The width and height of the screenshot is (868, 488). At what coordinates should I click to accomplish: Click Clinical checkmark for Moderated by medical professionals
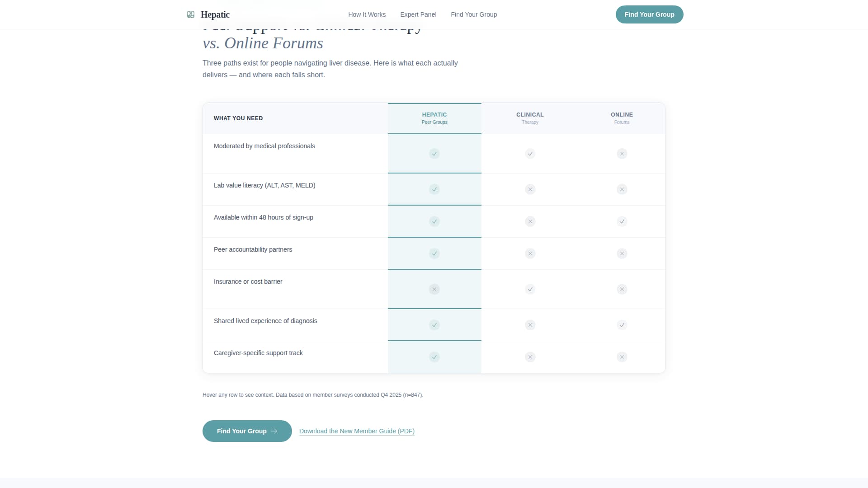(x=530, y=154)
